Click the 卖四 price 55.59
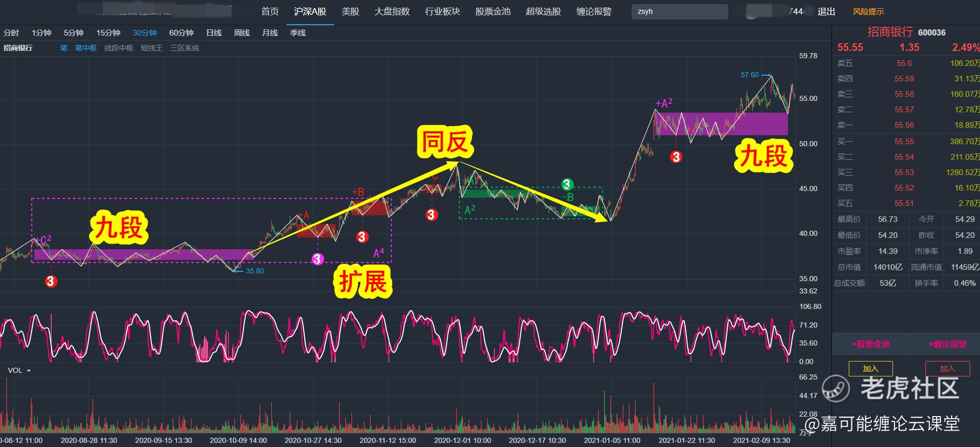Image resolution: width=980 pixels, height=447 pixels. (904, 79)
